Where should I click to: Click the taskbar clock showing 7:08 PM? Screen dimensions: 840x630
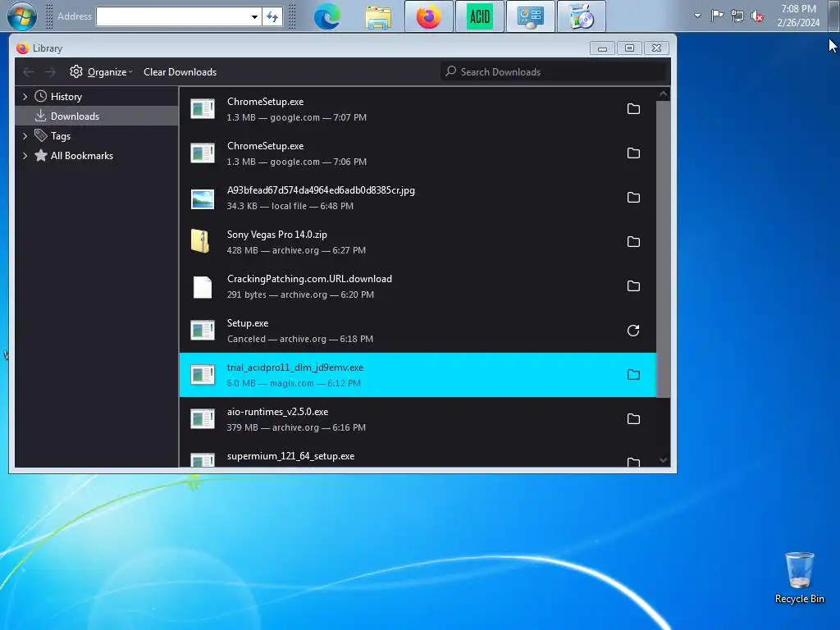tap(798, 16)
